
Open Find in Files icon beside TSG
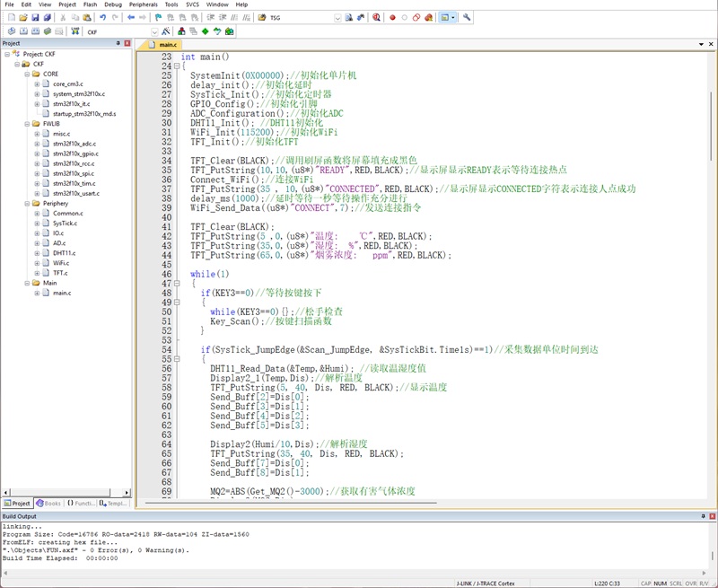tap(262, 17)
